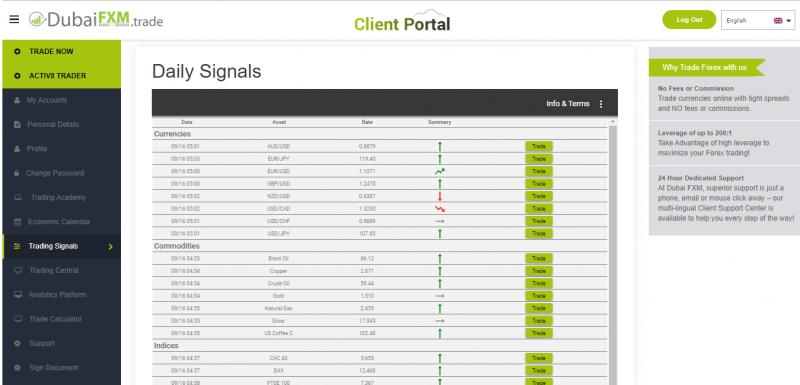Viewport: 800px width, 385px height.
Task: Click the Personal Details document icon
Action: (17, 124)
